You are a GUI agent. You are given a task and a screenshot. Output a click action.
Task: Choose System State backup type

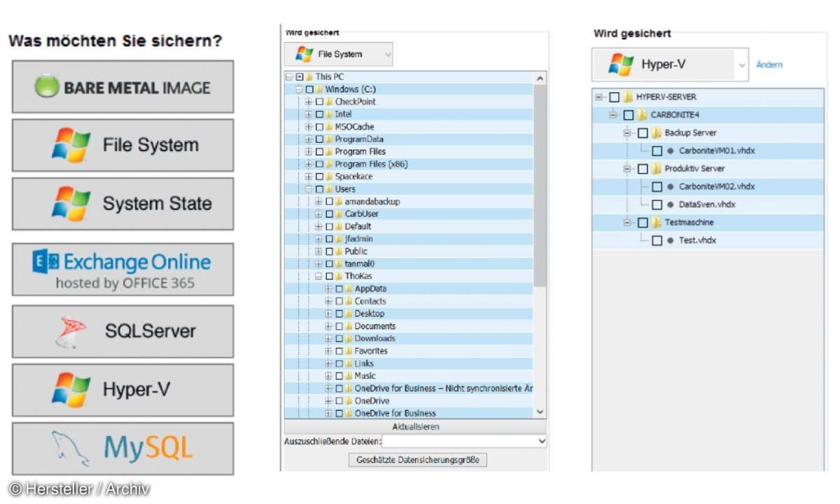pyautogui.click(x=123, y=204)
